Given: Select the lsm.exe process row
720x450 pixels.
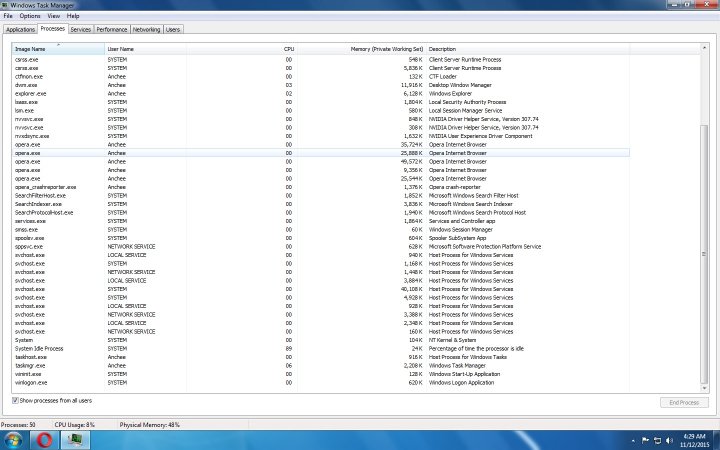Looking at the screenshot, I should point(321,111).
